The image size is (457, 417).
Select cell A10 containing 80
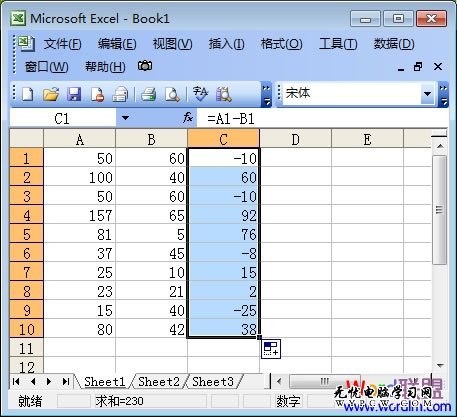coord(80,329)
